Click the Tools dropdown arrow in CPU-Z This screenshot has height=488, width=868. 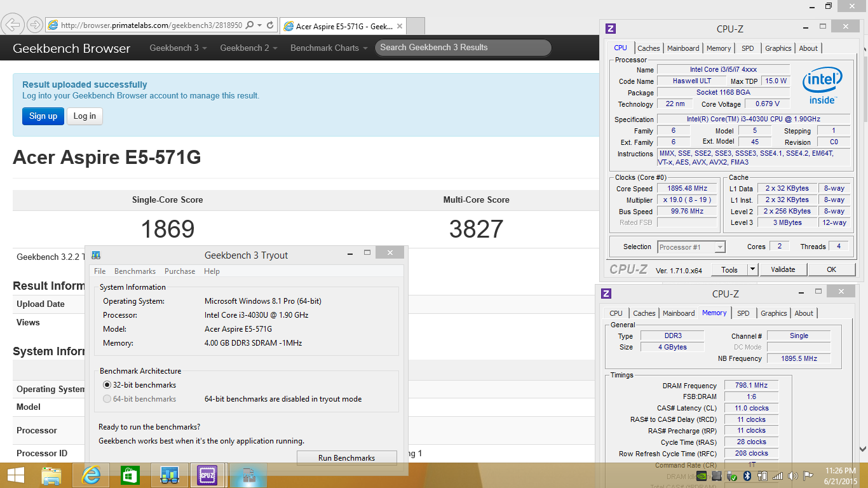pyautogui.click(x=753, y=269)
